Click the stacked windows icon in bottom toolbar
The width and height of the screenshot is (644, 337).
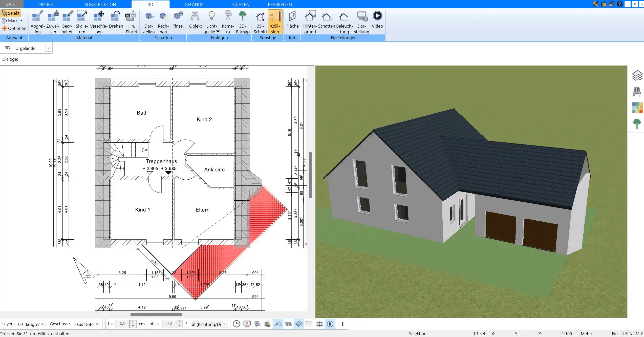tap(268, 324)
